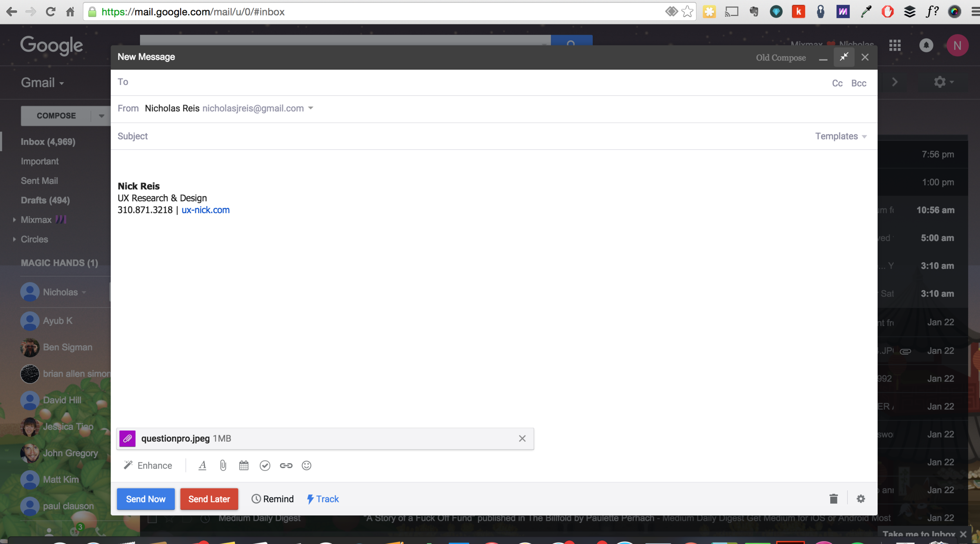Open Templates dropdown
Screen dimensions: 980x544
[841, 136]
